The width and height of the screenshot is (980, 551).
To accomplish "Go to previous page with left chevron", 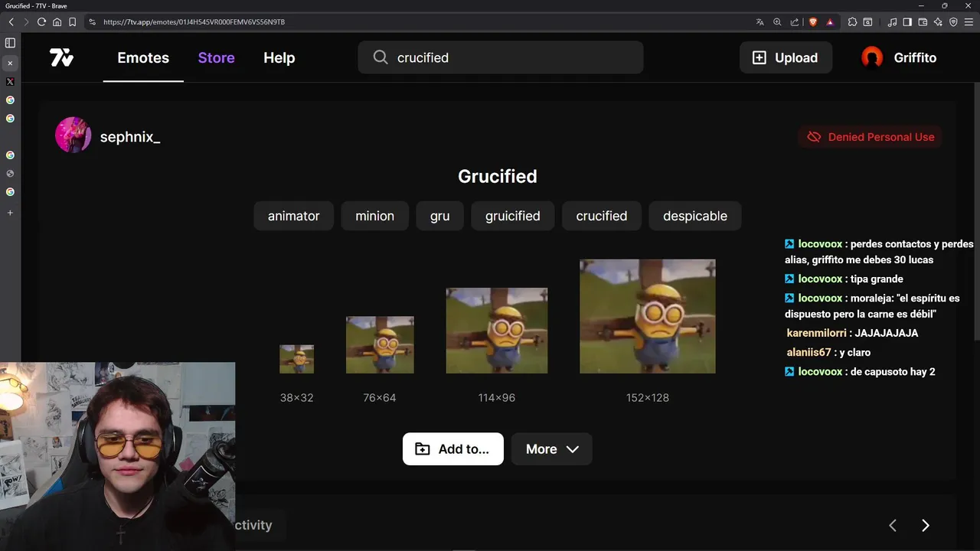I will pos(892,525).
